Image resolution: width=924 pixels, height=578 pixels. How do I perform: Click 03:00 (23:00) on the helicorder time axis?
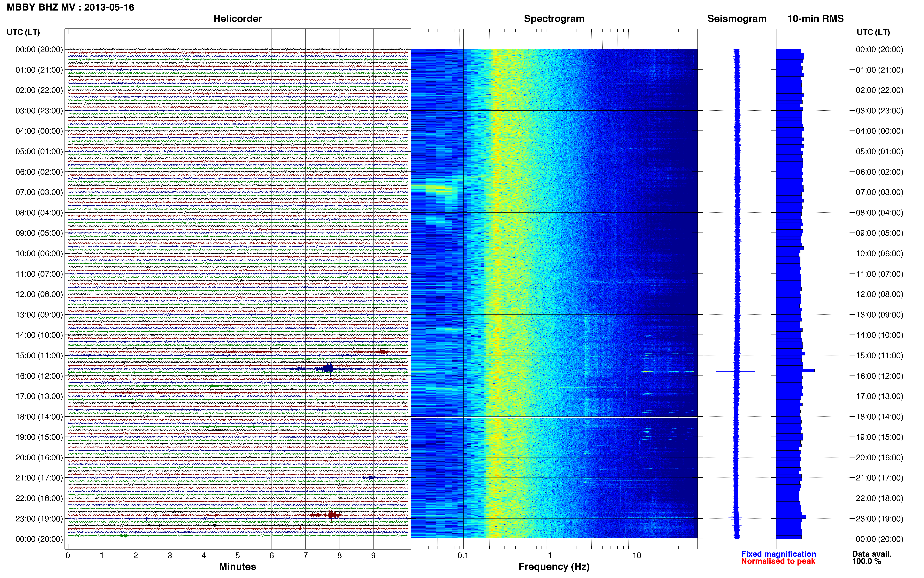pos(39,111)
